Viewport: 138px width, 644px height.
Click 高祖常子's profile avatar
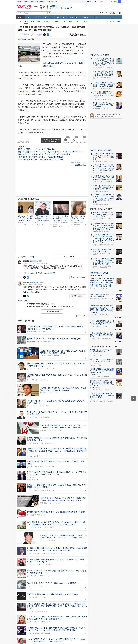[x=20, y=262]
